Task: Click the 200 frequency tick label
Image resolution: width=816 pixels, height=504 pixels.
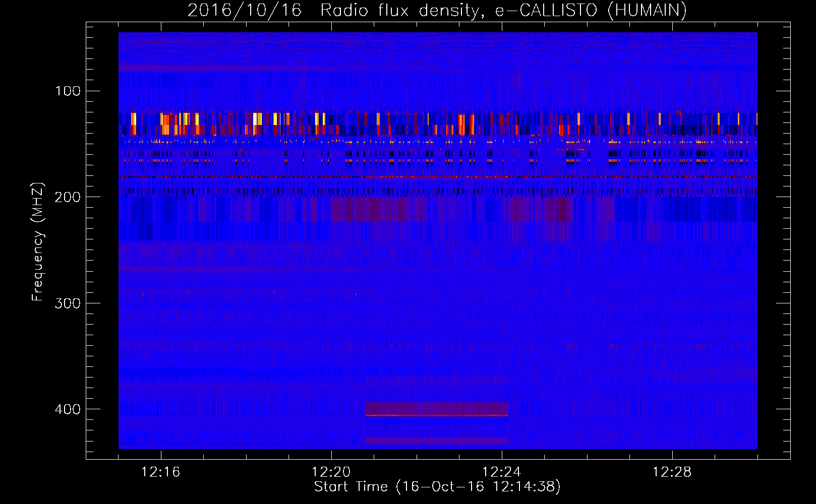Action: coord(68,197)
